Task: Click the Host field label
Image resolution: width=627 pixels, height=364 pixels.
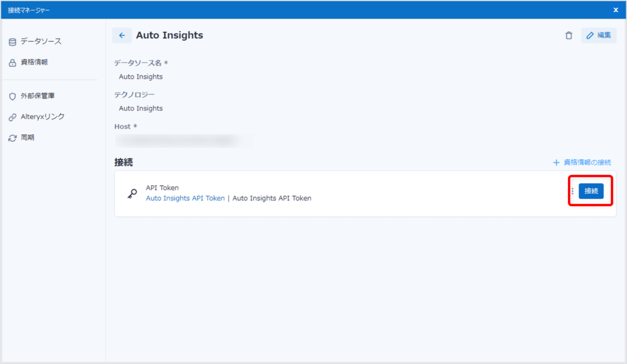Action: point(125,127)
